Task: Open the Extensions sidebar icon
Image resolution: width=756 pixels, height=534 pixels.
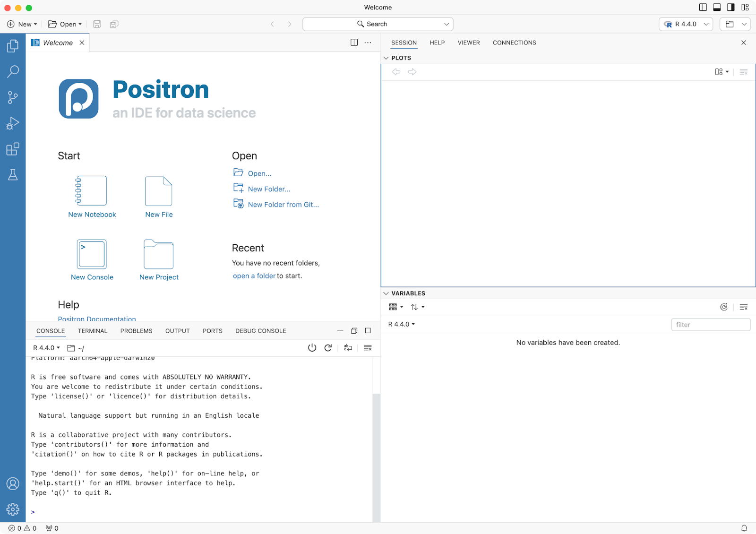Action: click(x=13, y=149)
